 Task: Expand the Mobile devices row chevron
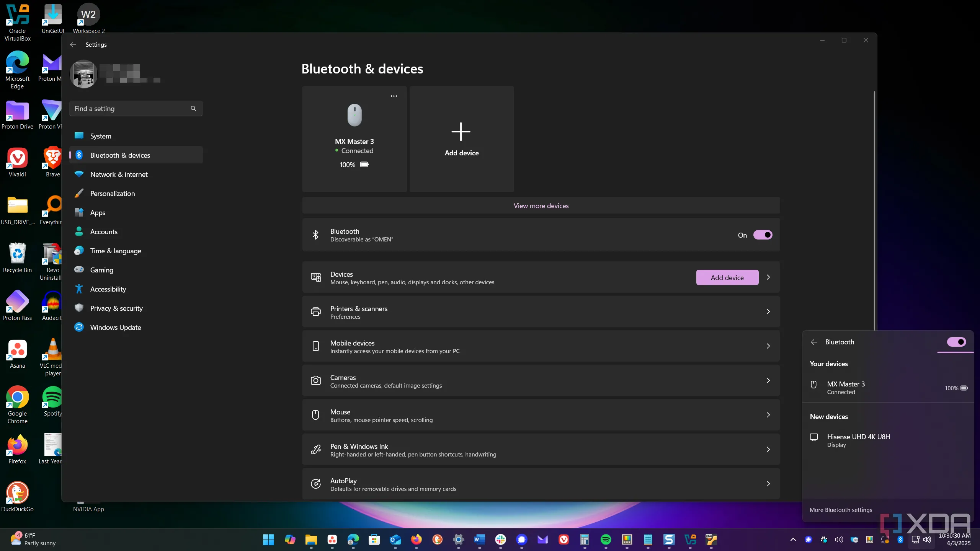[768, 346]
